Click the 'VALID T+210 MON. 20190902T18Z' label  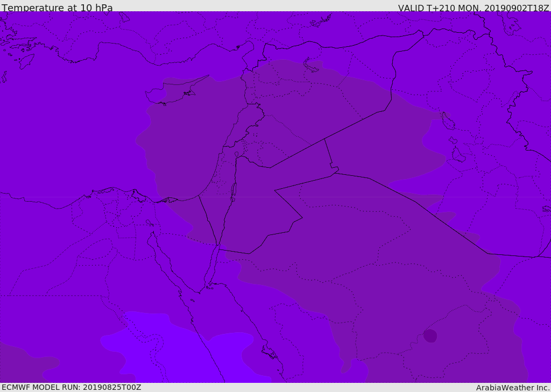click(474, 8)
